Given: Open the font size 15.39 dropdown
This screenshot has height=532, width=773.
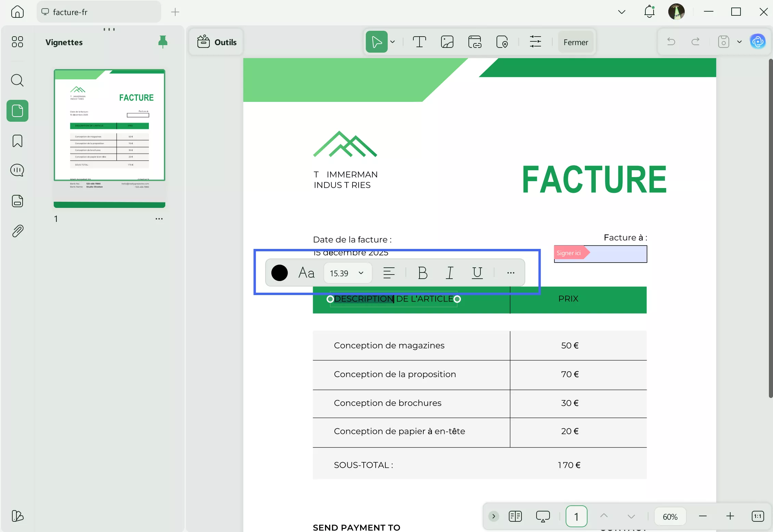Looking at the screenshot, I should click(348, 272).
